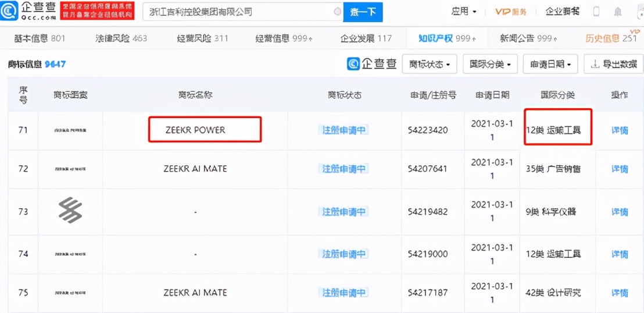644x313 pixels.
Task: Click the blue 查一下 search button
Action: pyautogui.click(x=363, y=12)
